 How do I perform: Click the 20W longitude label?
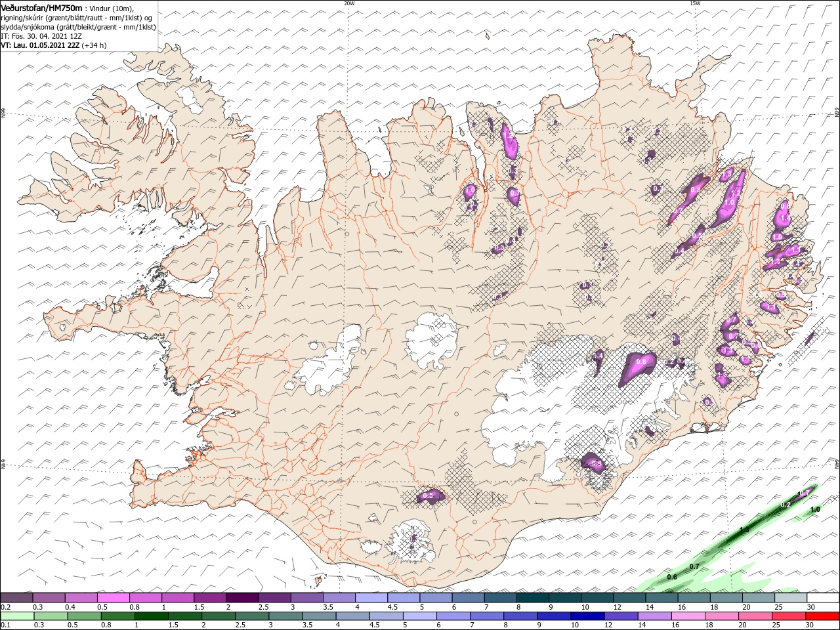[349, 3]
